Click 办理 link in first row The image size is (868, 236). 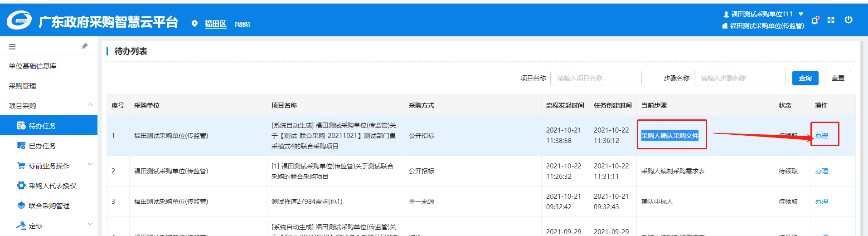[821, 136]
